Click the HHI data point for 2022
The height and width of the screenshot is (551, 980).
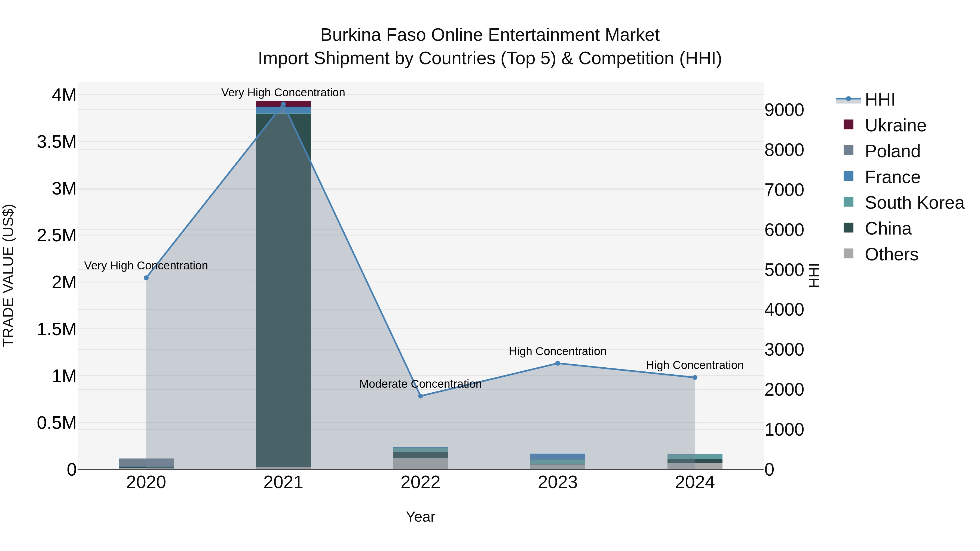pos(420,396)
